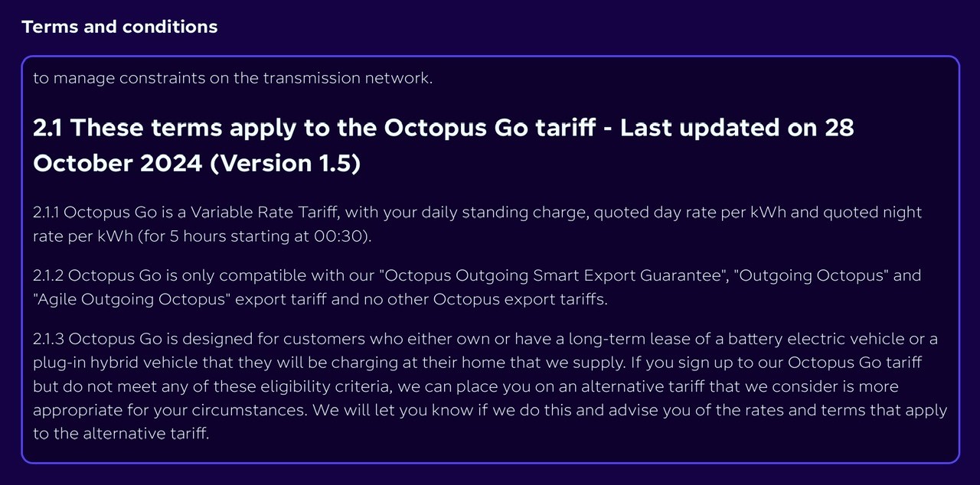980x485 pixels.
Task: Click the 2.1.2 clause number
Action: point(50,275)
